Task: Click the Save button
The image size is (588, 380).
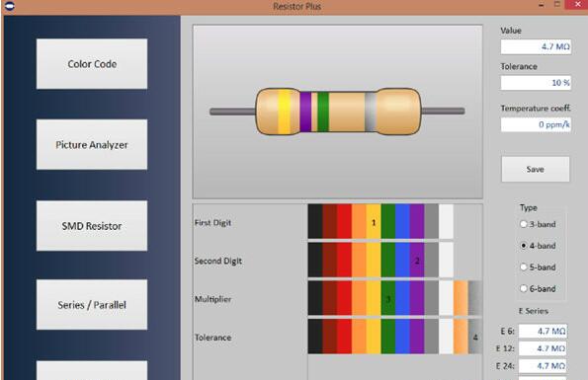Action: tap(535, 169)
